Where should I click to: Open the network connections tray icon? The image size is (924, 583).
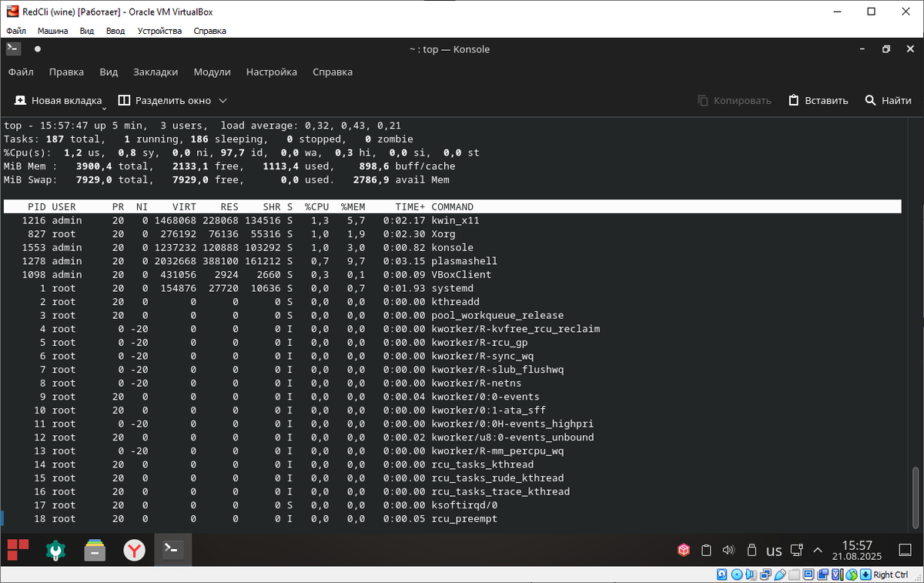pyautogui.click(x=798, y=550)
